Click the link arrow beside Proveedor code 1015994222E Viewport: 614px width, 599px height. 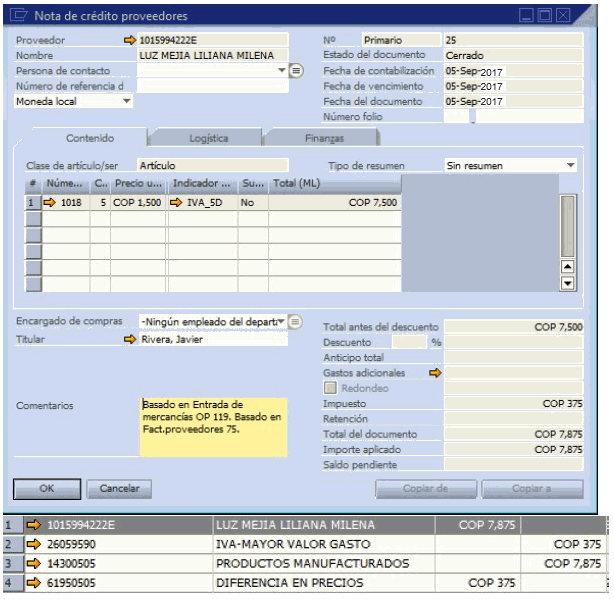130,40
